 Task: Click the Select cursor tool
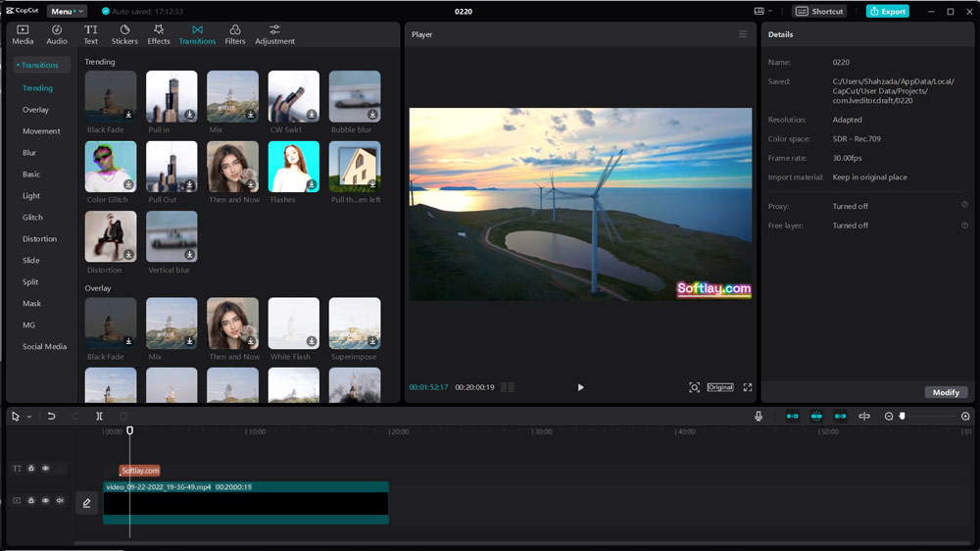[x=16, y=416]
